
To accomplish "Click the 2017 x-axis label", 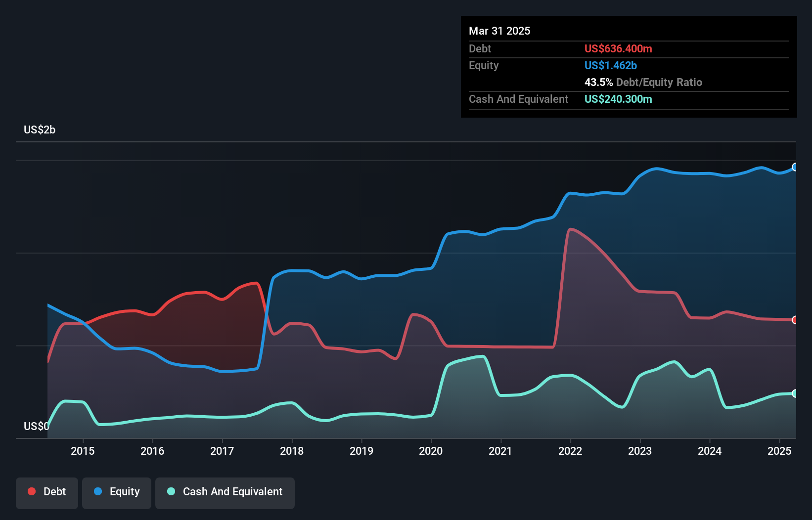I will point(222,451).
